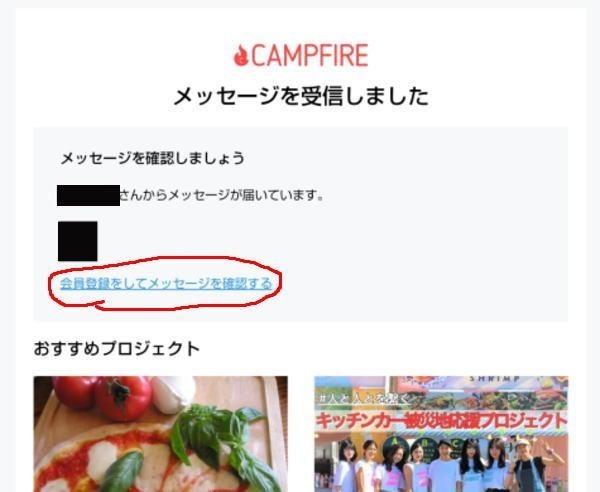The height and width of the screenshot is (492, 600).
Task: Click the blacked-out square sender avatar
Action: click(78, 241)
